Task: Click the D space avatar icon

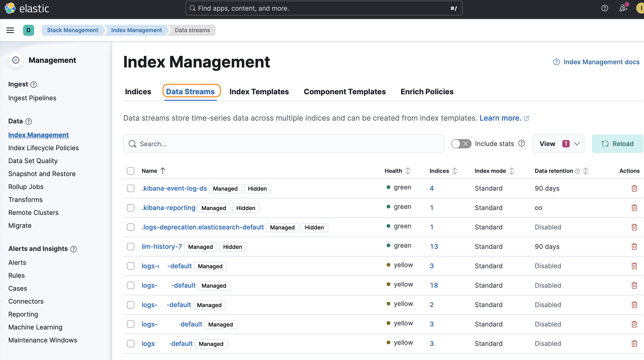Action: (x=28, y=30)
